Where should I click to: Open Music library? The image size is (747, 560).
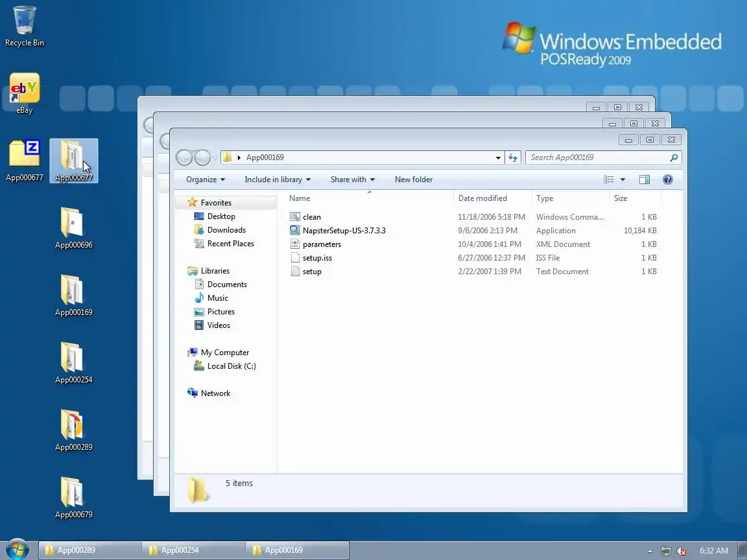pos(217,298)
